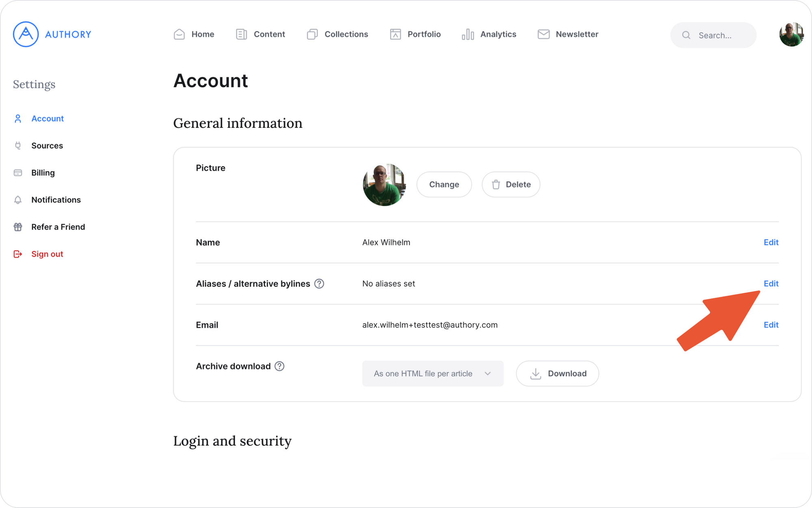Click the 'Picture' row label
This screenshot has width=812, height=508.
tap(211, 168)
